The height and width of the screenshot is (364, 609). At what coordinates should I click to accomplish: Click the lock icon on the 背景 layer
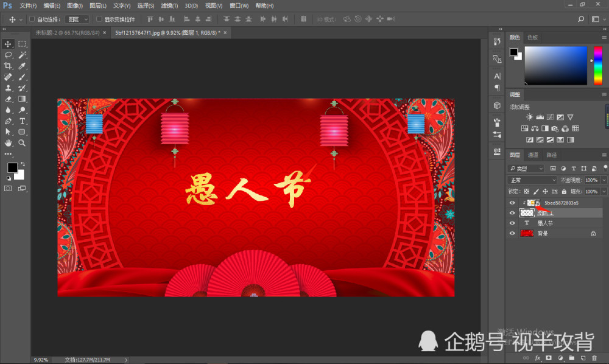(x=593, y=233)
